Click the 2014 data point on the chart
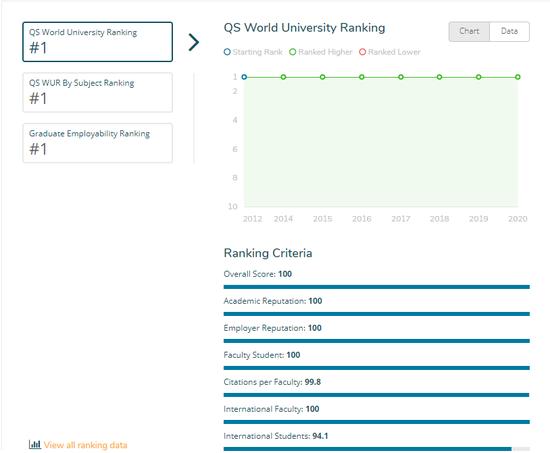This screenshot has height=453, width=550. click(283, 77)
